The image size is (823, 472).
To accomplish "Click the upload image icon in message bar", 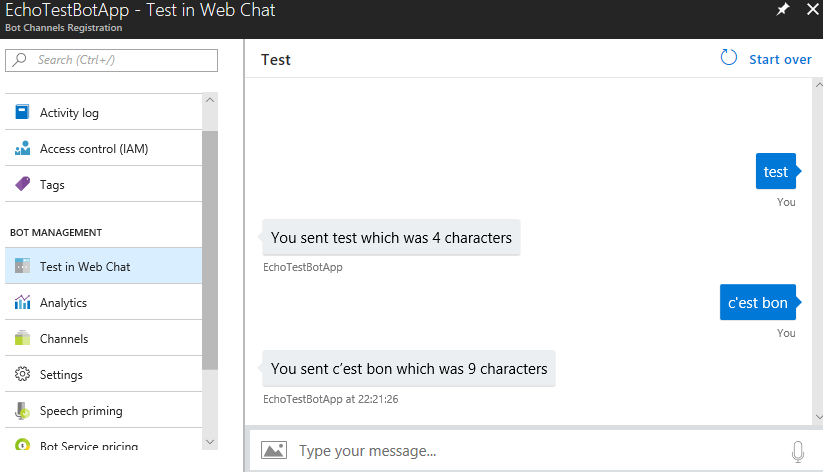I will (x=274, y=450).
